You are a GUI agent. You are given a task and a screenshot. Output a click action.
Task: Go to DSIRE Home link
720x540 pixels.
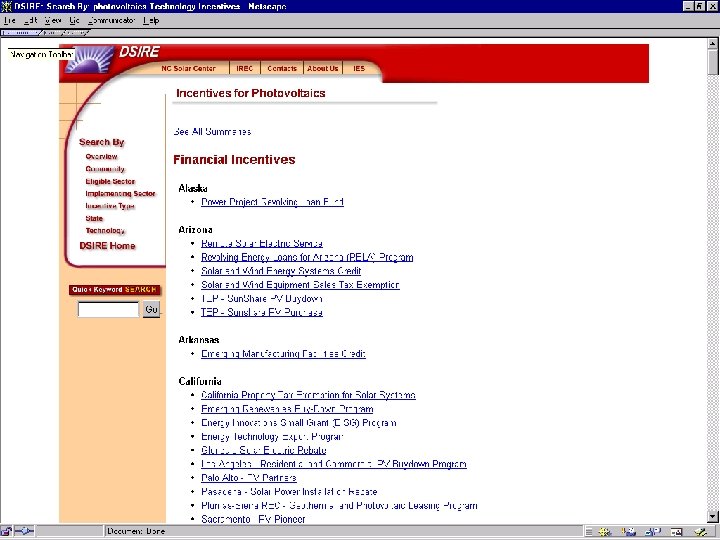click(107, 246)
